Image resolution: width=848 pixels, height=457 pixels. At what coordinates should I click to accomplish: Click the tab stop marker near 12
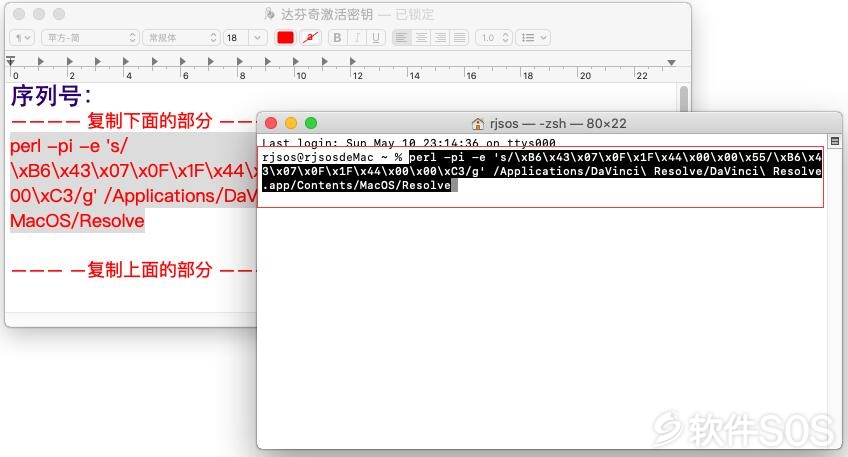click(x=353, y=61)
